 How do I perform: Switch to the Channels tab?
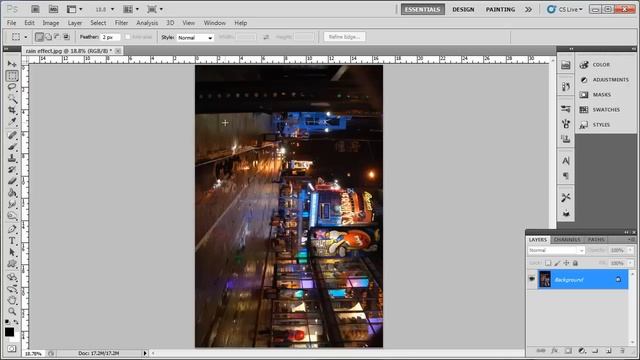567,240
